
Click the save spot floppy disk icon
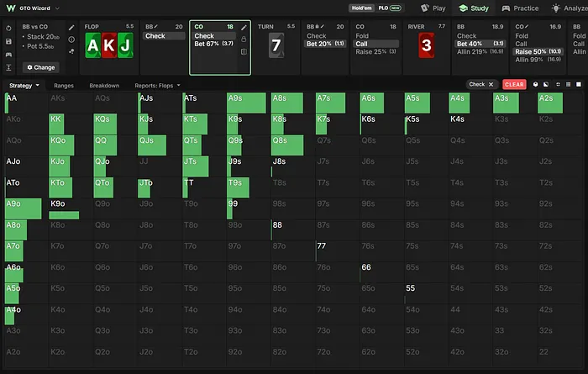8,42
